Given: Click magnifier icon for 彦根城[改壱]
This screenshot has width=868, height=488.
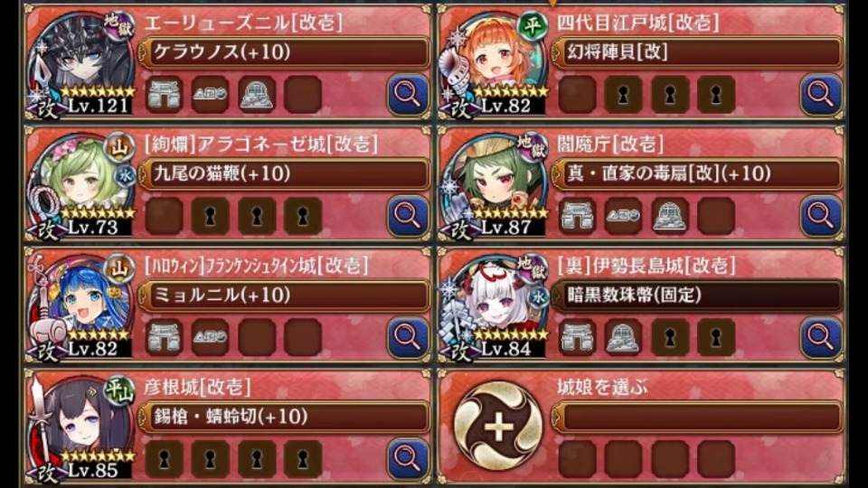Looking at the screenshot, I should coord(408,458).
